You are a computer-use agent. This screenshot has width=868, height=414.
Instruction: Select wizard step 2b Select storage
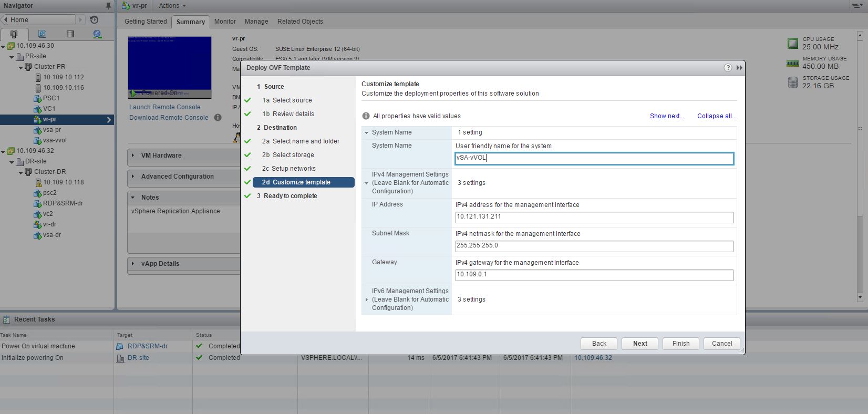[x=293, y=155]
